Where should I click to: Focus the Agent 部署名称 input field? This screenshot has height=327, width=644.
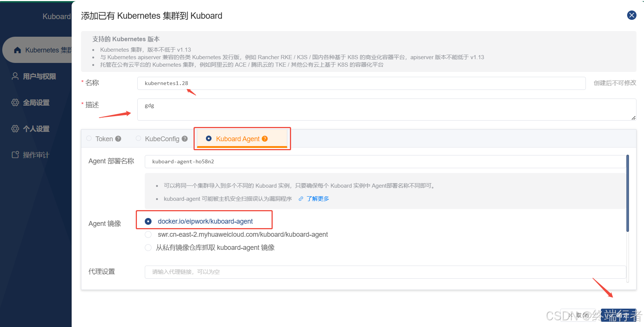point(385,161)
